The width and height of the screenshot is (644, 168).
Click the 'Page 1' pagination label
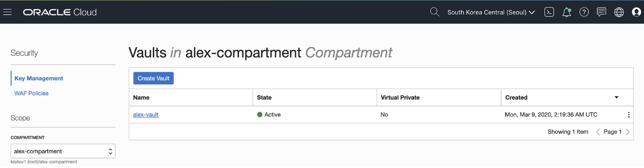[613, 132]
